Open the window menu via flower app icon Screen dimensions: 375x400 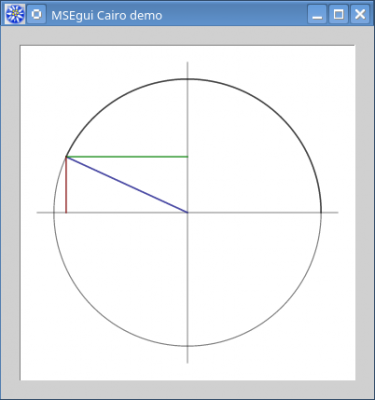click(x=15, y=14)
